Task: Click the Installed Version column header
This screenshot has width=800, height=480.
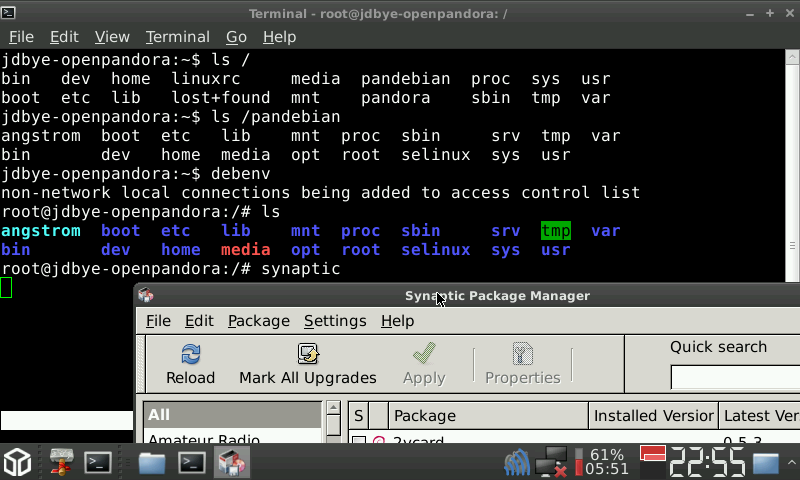Action: pos(653,415)
